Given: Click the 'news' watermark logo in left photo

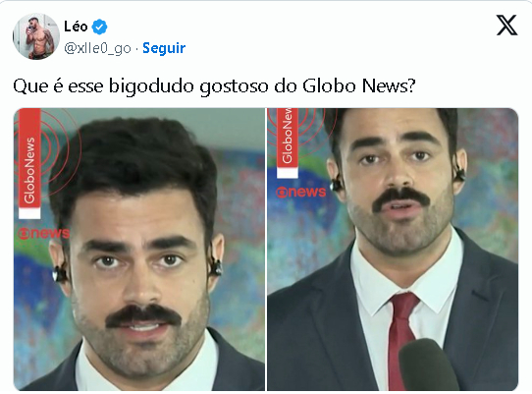Looking at the screenshot, I should (x=43, y=233).
